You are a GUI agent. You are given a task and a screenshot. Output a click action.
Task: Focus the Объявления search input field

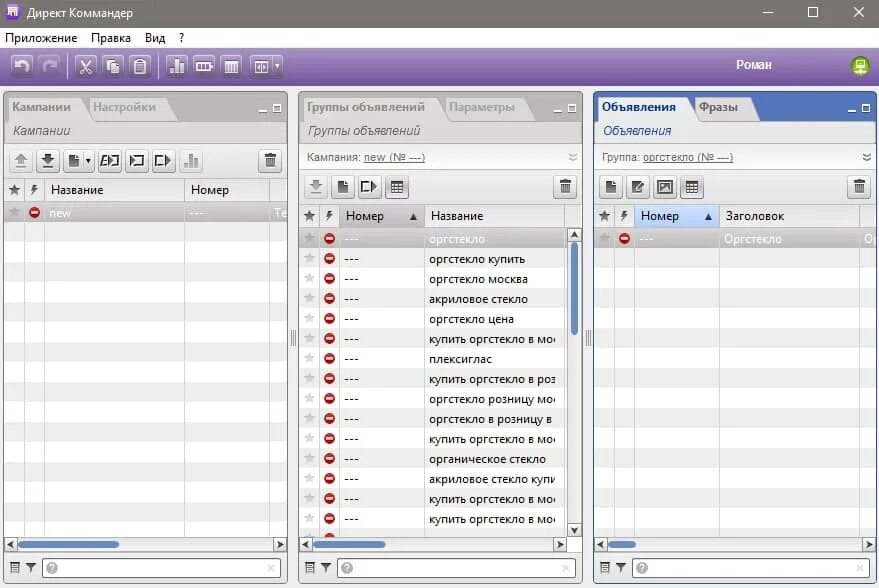tap(751, 568)
